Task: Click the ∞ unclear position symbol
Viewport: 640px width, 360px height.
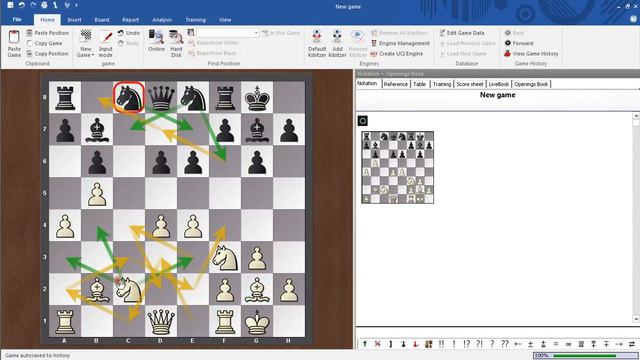Action: [568, 344]
